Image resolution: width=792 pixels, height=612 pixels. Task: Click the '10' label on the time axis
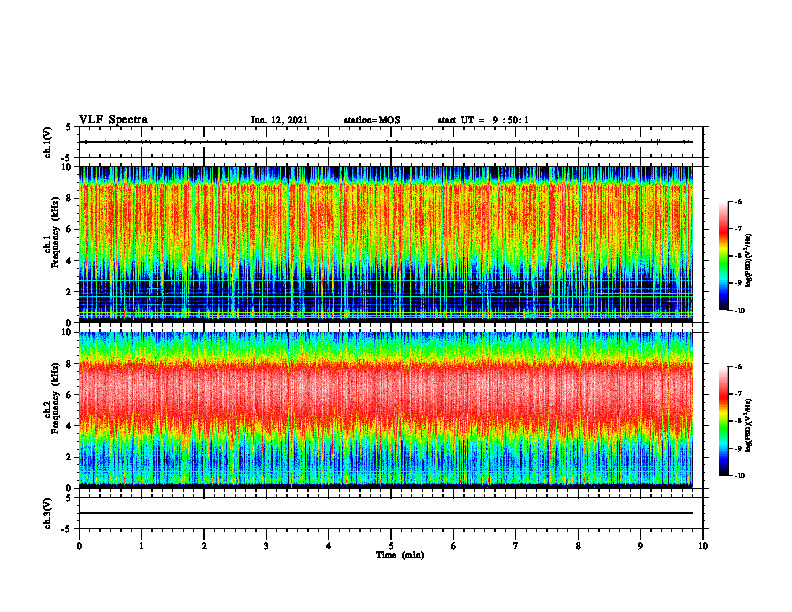[x=703, y=546]
